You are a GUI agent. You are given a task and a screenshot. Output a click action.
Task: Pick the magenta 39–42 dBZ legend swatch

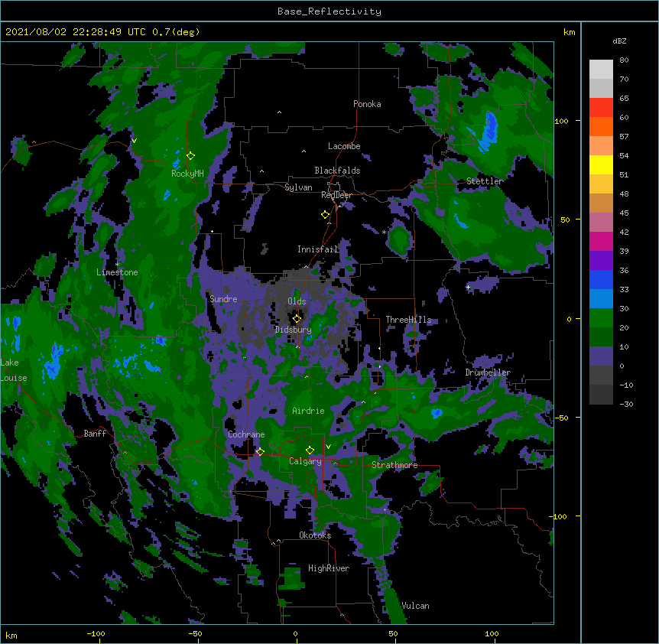click(x=601, y=241)
